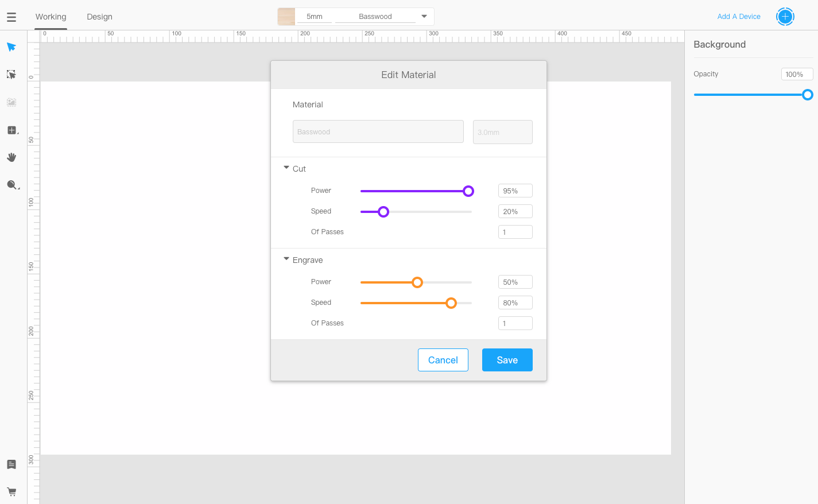The image size is (818, 504).
Task: Select the arrow pointer tool
Action: (11, 47)
